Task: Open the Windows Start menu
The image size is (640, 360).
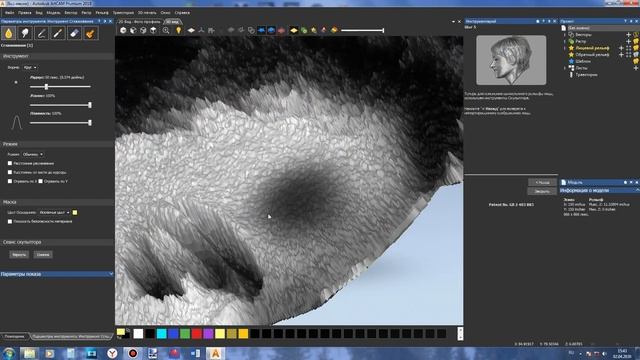Action: (x=9, y=353)
